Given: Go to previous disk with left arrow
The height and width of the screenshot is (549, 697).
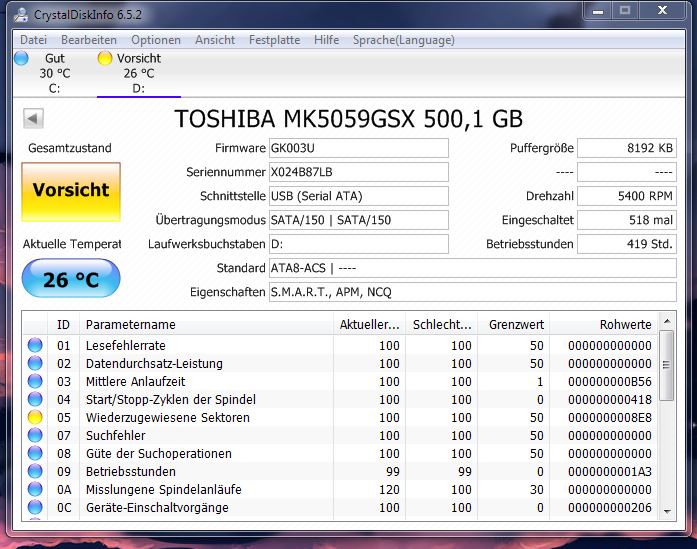Looking at the screenshot, I should 33,119.
